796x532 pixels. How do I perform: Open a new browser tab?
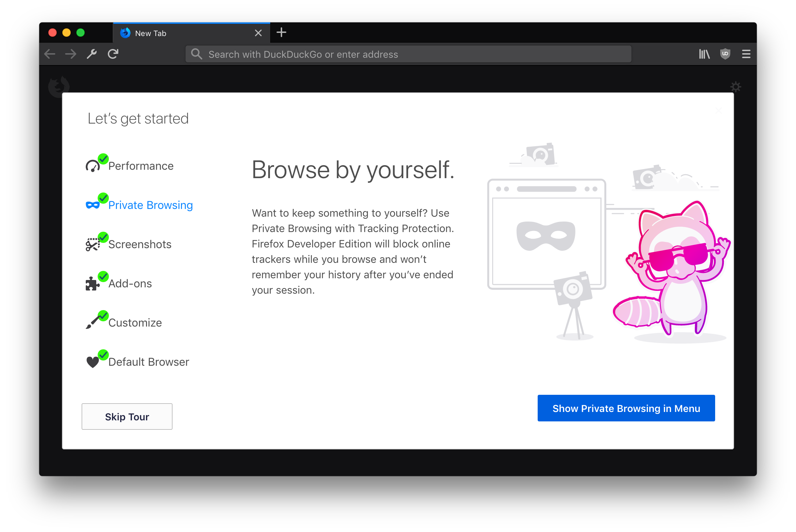tap(281, 33)
